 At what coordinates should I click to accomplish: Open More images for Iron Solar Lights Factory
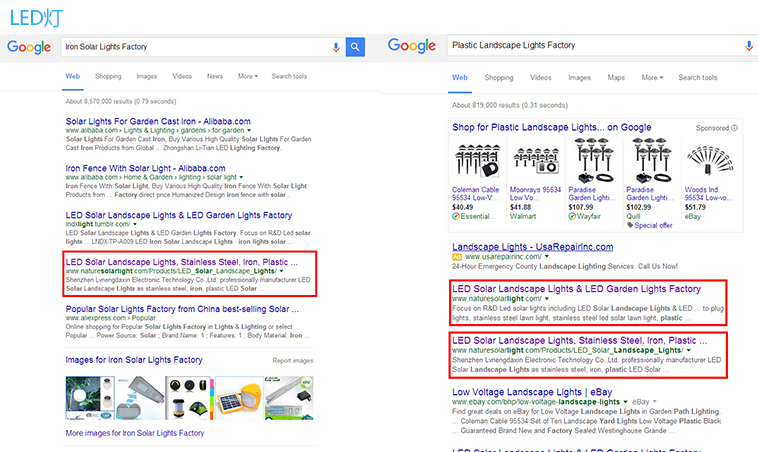[135, 433]
